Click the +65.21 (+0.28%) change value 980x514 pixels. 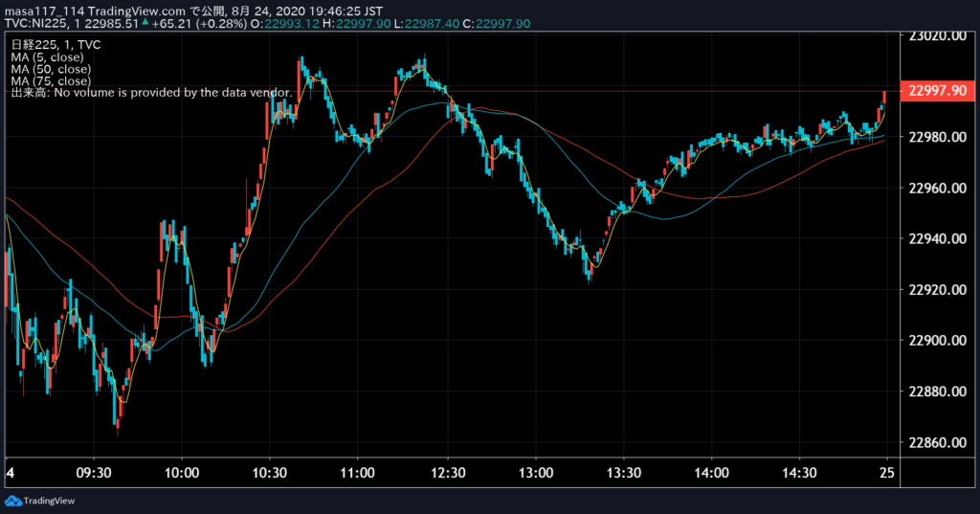pyautogui.click(x=199, y=24)
